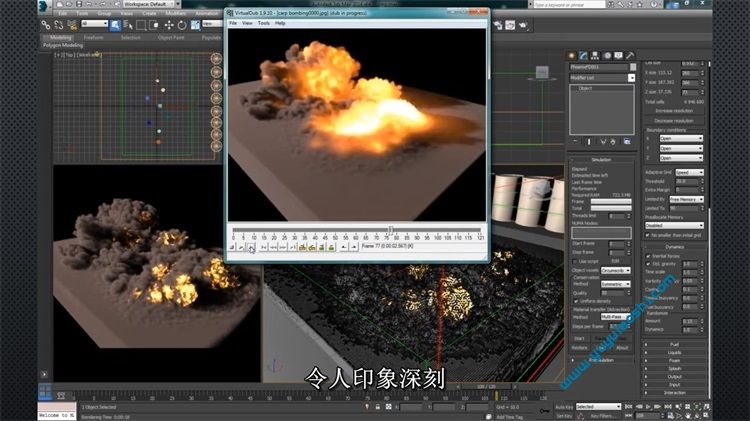Image resolution: width=750 pixels, height=421 pixels.
Task: Open VirtualDub Tools menu
Action: coord(264,23)
